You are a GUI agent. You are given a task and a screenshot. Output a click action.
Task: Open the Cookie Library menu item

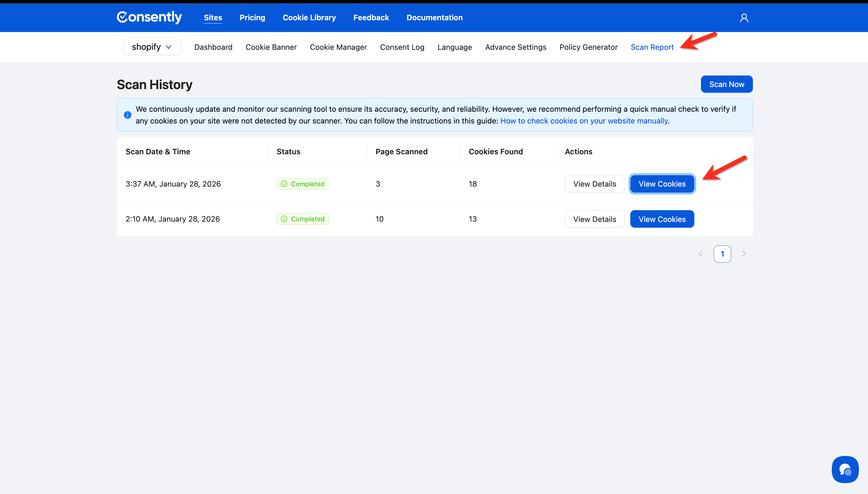tap(309, 18)
